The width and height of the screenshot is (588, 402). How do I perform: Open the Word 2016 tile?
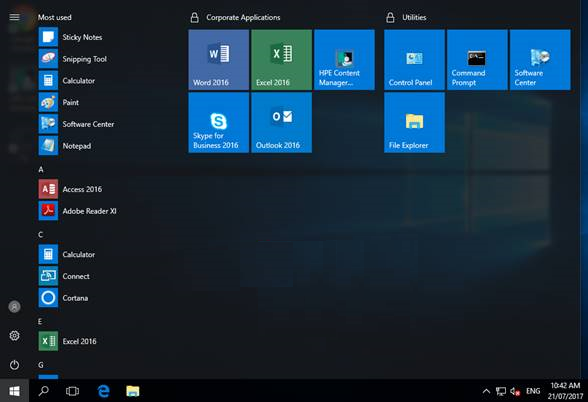[219, 60]
